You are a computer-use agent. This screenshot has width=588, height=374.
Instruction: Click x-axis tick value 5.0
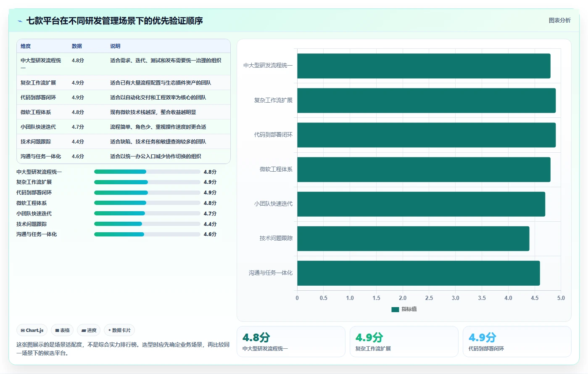pos(561,298)
